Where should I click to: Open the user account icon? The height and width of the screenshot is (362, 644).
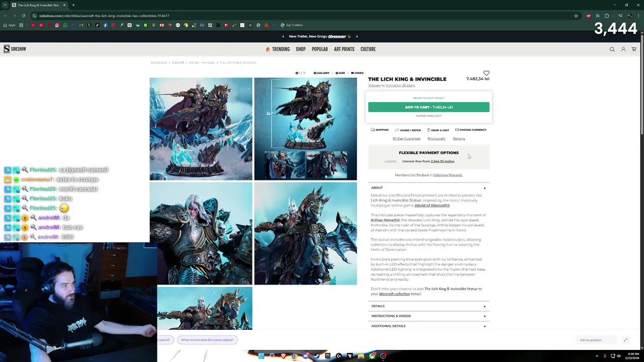[623, 49]
